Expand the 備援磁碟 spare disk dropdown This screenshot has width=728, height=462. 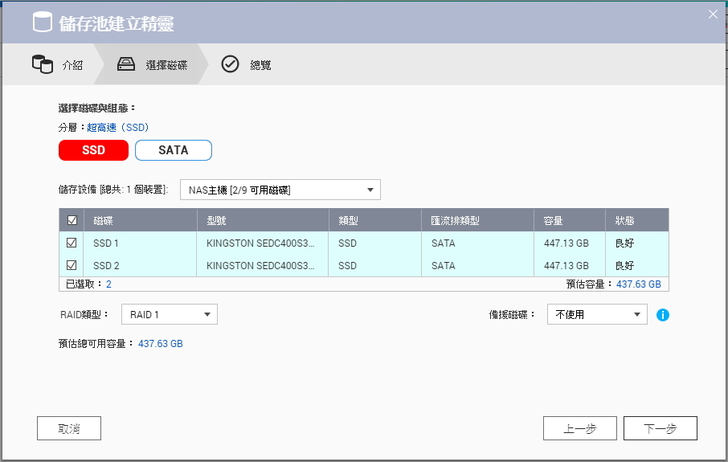(x=597, y=314)
